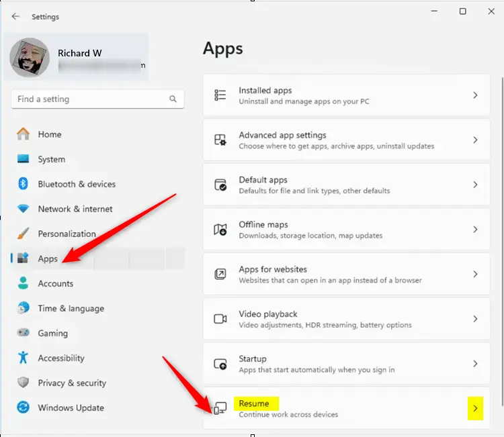Open Offline maps title
This screenshot has height=437, width=504.
point(263,224)
